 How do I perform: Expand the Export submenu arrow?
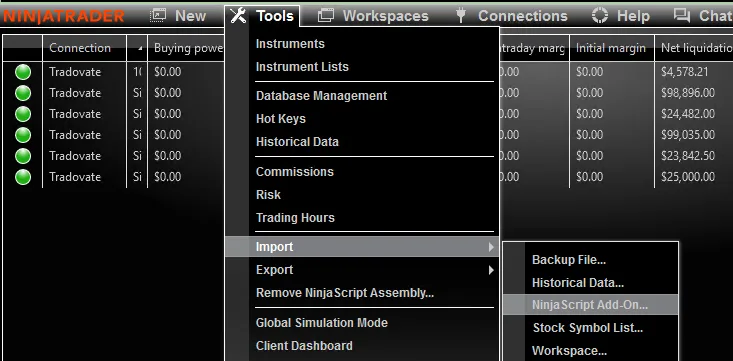(x=491, y=270)
